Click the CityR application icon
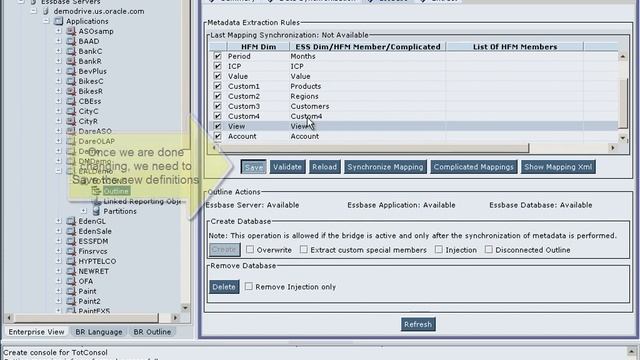Screen dimensions: 640x360 coord(71,121)
